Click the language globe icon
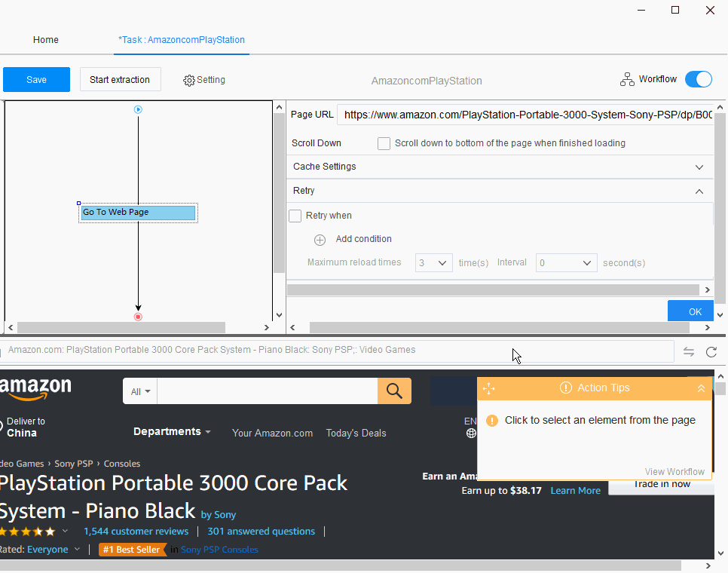Viewport: 728px width, 573px height. [x=471, y=434]
